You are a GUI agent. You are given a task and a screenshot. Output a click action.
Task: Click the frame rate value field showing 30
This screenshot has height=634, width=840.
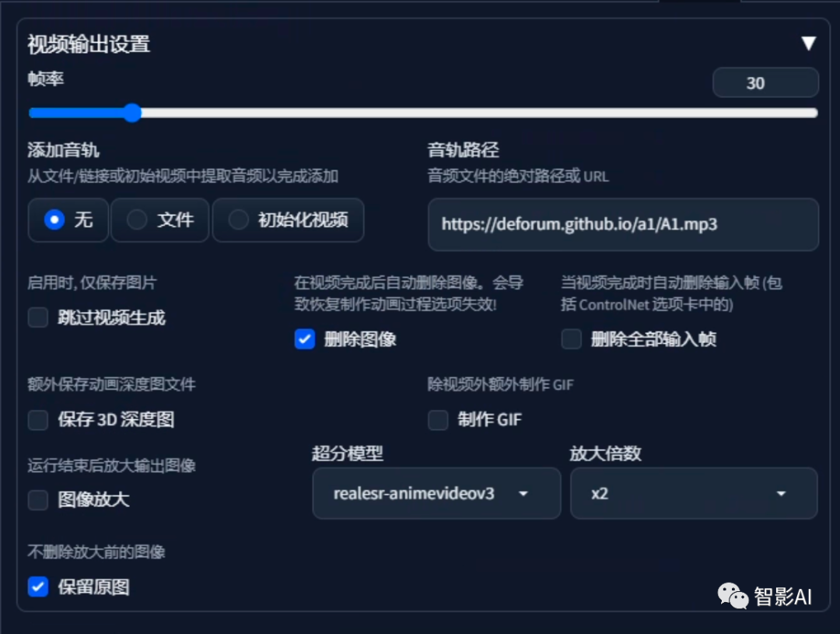[x=765, y=82]
